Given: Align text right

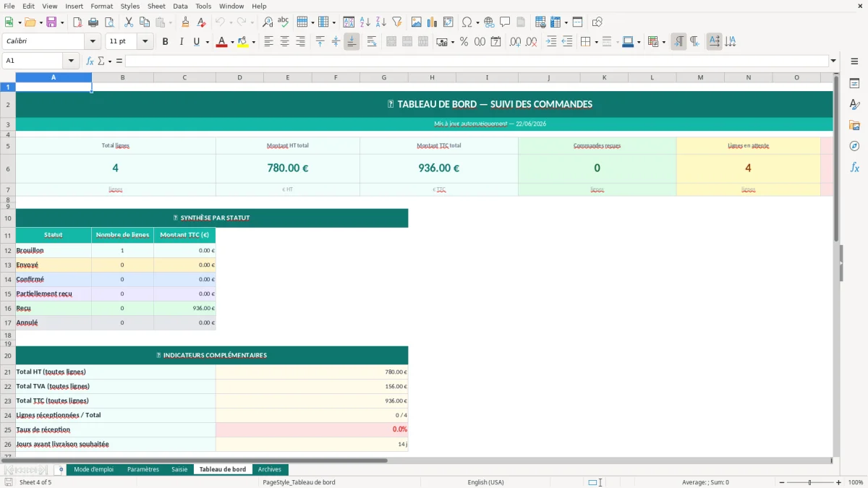Looking at the screenshot, I should pyautogui.click(x=300, y=42).
